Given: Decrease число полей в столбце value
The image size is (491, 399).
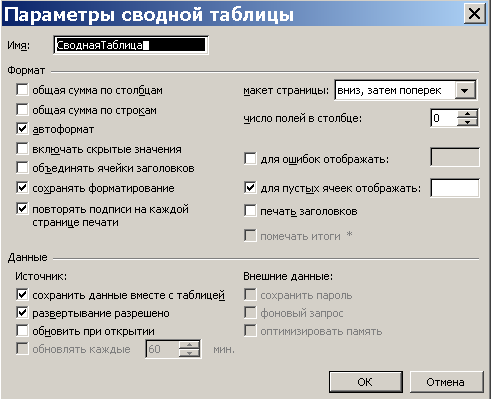Looking at the screenshot, I should point(468,122).
